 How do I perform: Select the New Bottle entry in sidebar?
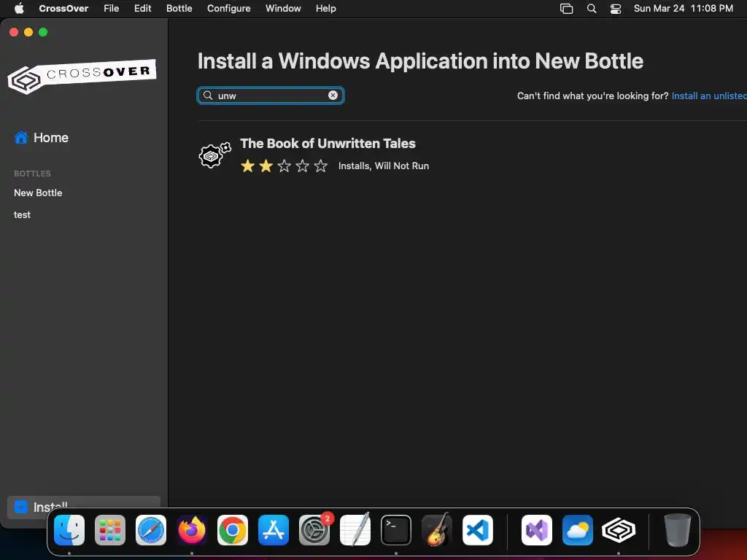point(38,192)
